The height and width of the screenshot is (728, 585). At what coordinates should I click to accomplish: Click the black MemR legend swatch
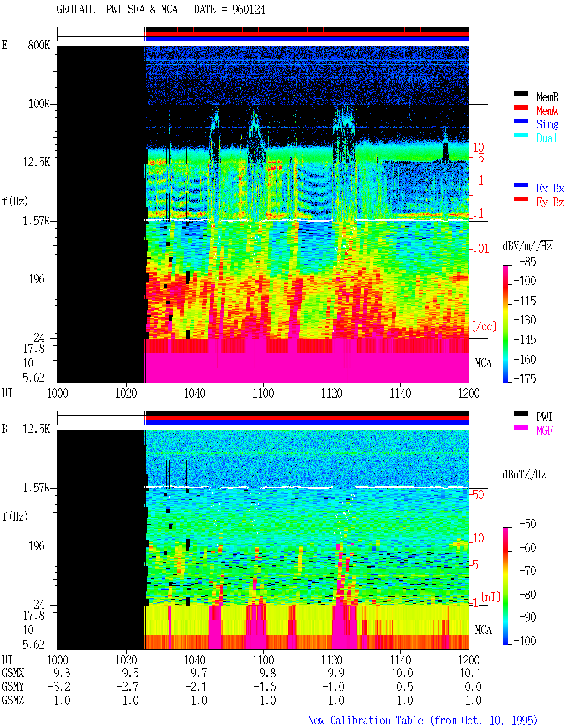(x=521, y=94)
